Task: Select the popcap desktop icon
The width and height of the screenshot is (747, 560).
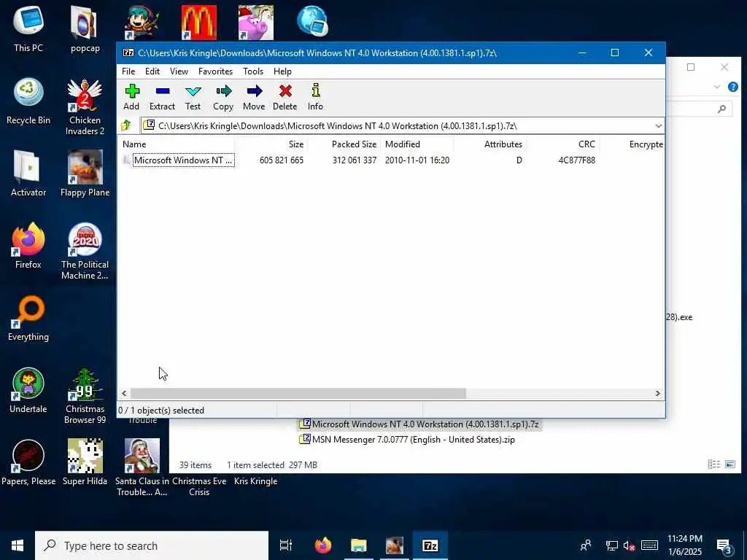Action: [85, 28]
